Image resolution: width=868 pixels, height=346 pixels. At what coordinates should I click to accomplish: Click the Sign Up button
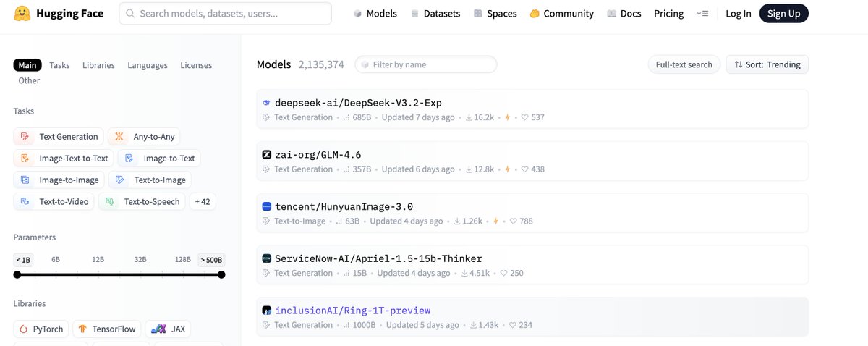pyautogui.click(x=784, y=14)
